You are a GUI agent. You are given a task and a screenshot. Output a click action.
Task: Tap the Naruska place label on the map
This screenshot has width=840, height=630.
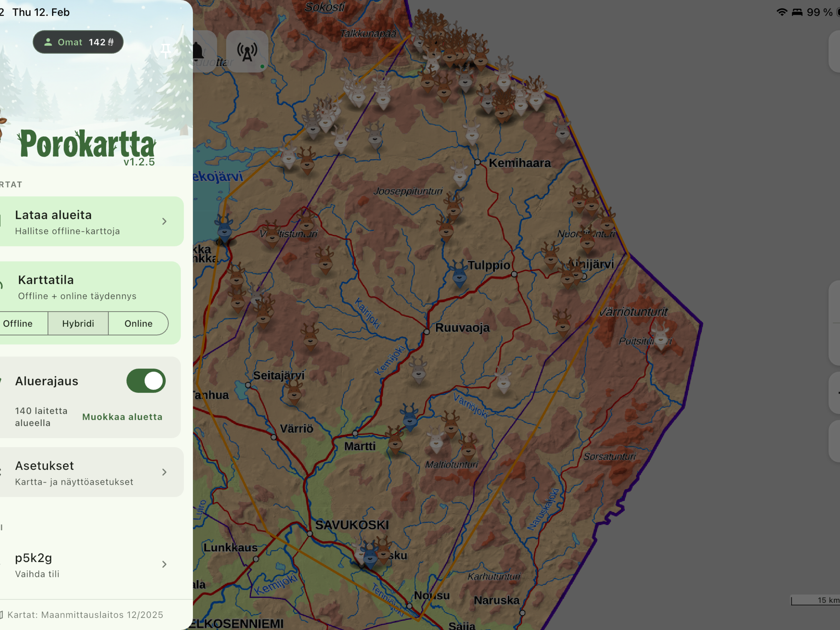click(x=497, y=600)
